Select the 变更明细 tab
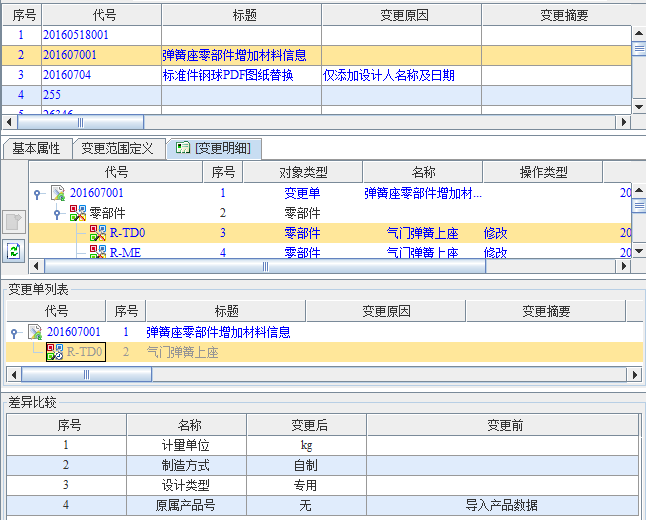 [214, 148]
